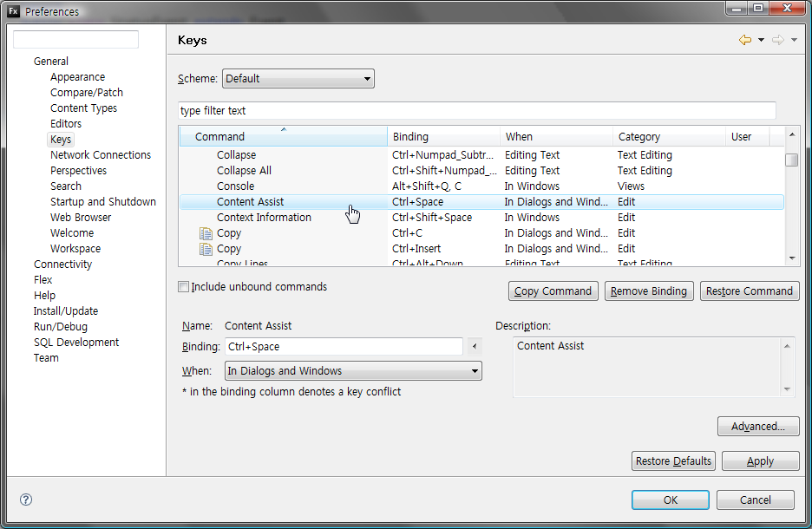The height and width of the screenshot is (529, 812).
Task: Click the Binding input field
Action: pyautogui.click(x=344, y=346)
